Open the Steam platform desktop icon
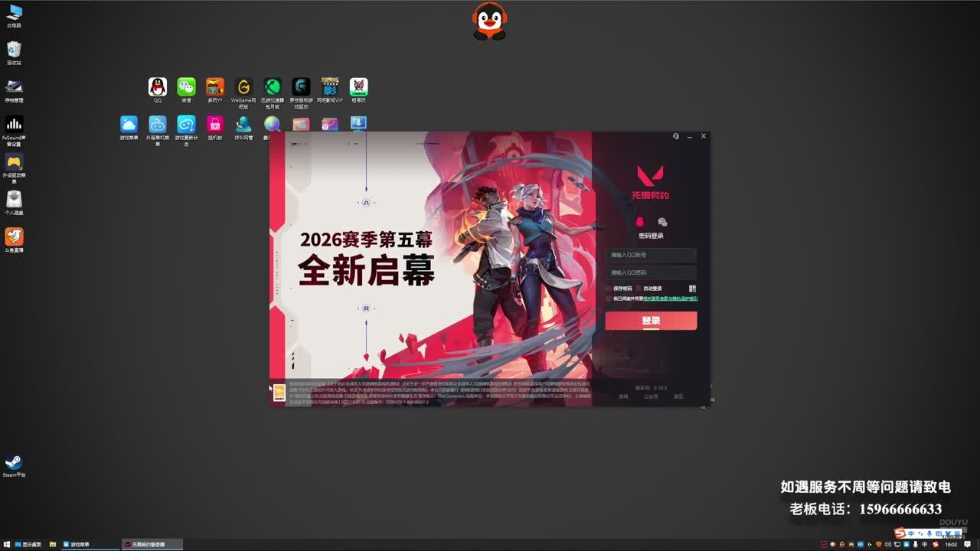980x551 pixels. pos(14,466)
